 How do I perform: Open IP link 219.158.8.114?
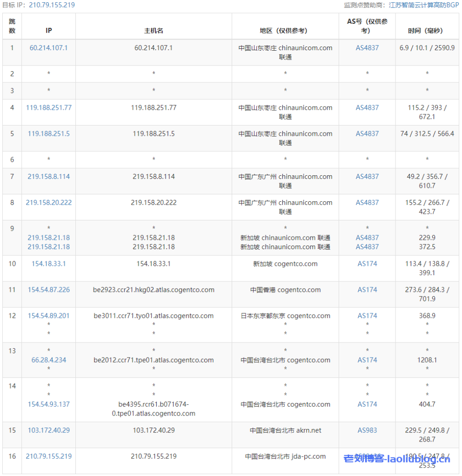pos(48,176)
